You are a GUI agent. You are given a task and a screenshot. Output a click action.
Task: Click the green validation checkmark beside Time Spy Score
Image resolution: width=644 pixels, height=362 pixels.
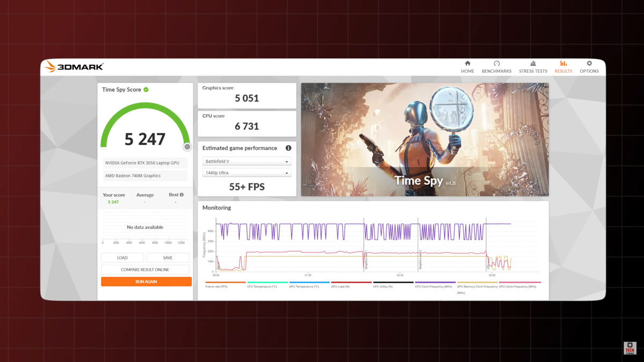tap(146, 90)
